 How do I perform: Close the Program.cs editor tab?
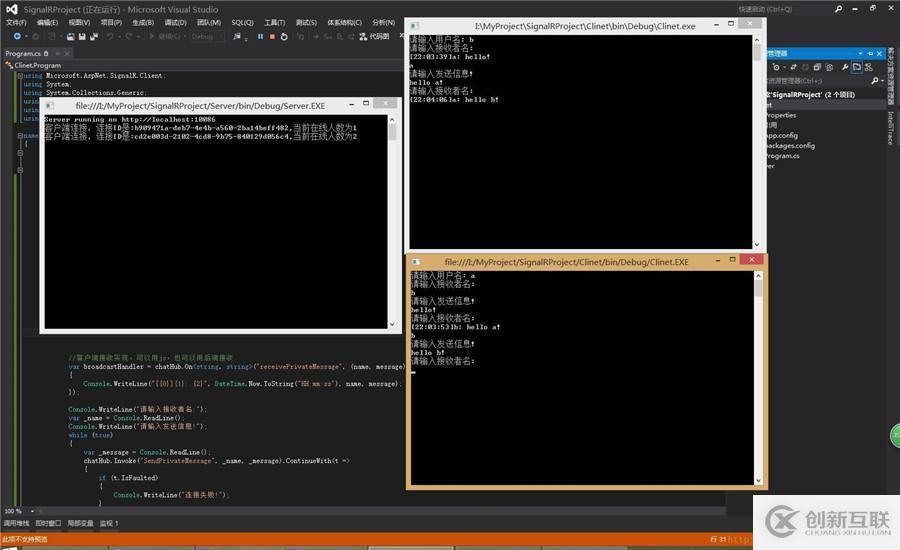67,53
